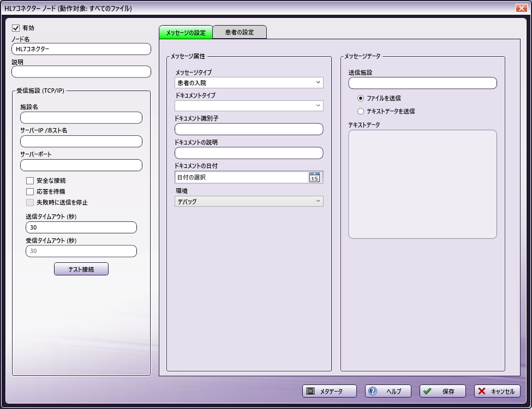Click the サーバーポート input field
The image size is (532, 409).
tap(81, 165)
